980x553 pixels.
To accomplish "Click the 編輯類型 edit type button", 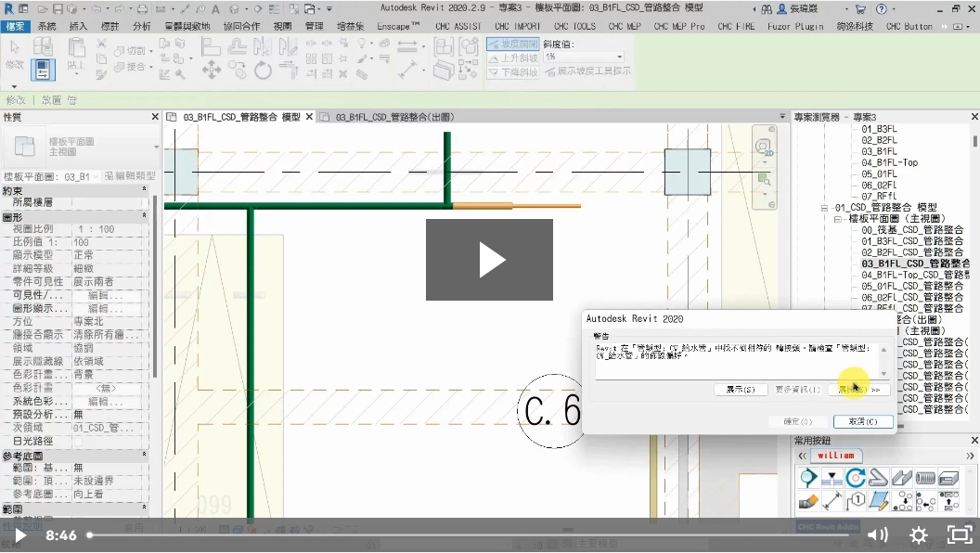I will pos(130,176).
